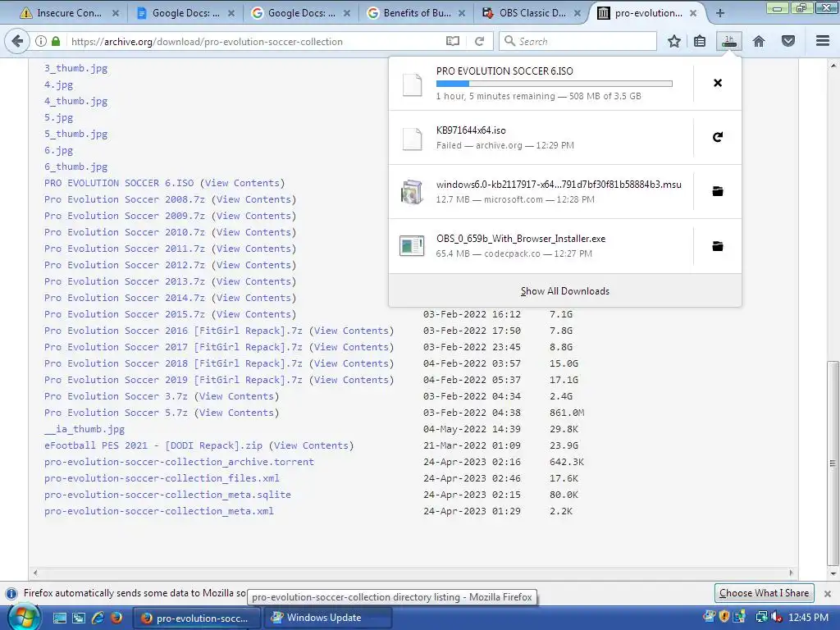
Task: Dismiss the Firefox data notification bar
Action: (x=828, y=594)
